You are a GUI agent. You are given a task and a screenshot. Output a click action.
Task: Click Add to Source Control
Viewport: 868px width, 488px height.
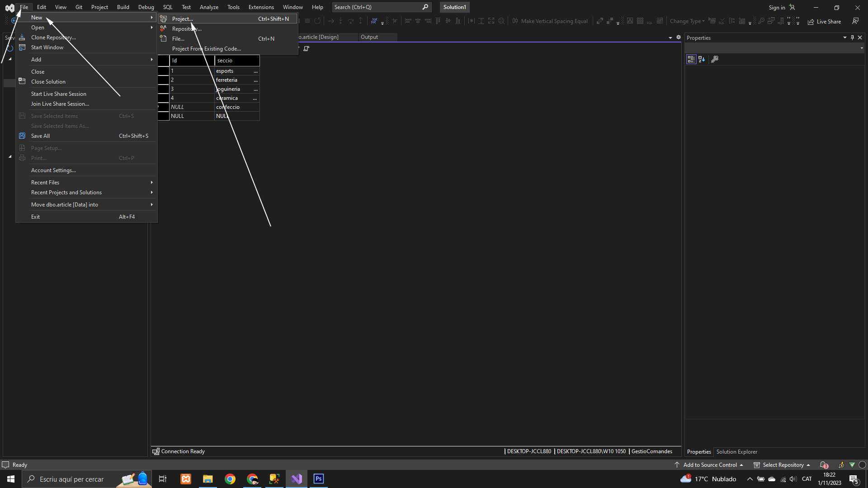710,465
